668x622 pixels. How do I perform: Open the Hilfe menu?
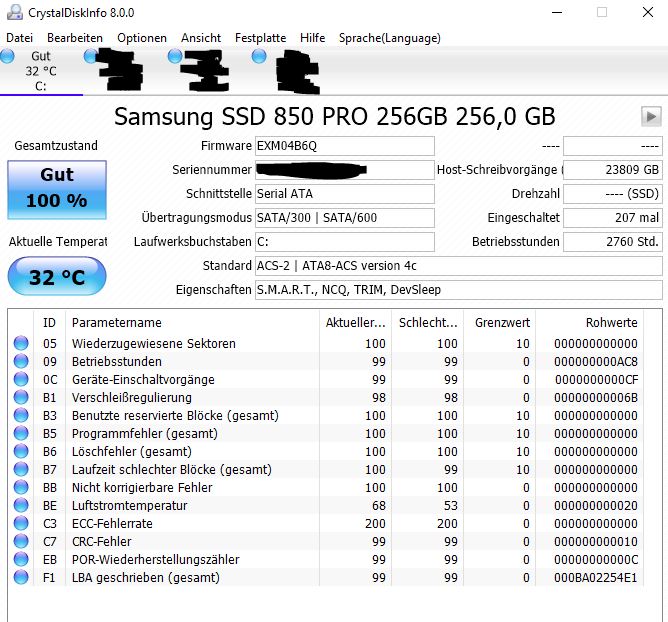(312, 38)
